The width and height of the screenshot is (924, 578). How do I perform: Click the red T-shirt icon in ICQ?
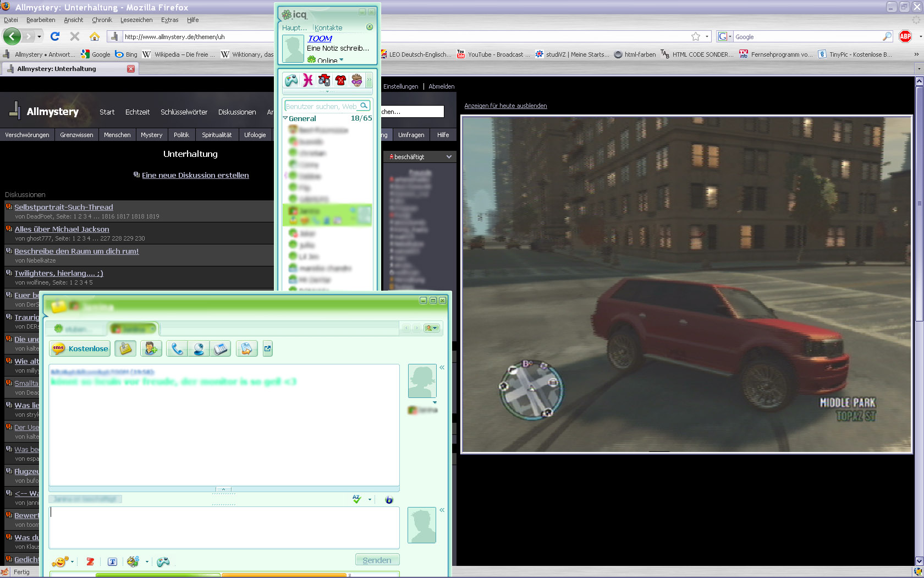click(x=341, y=80)
